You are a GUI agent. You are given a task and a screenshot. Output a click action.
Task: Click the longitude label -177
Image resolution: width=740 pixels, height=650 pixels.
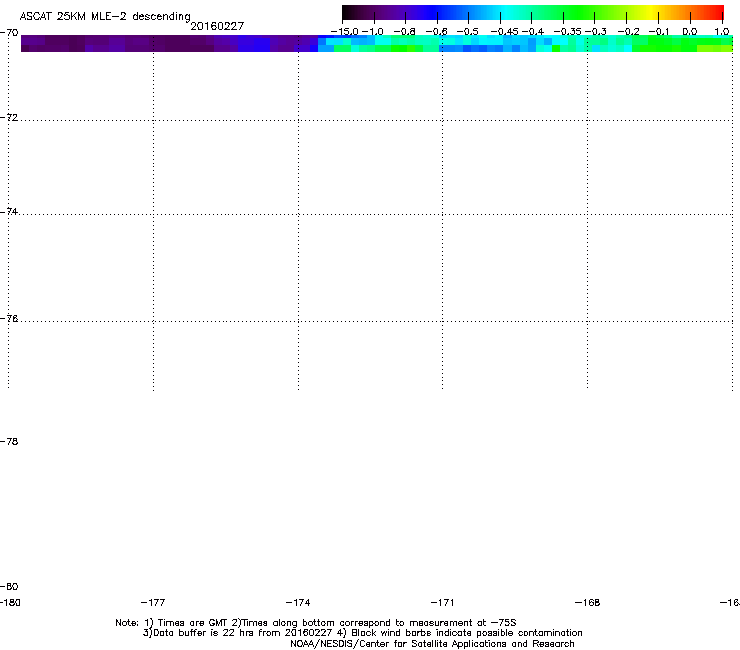click(x=153, y=602)
